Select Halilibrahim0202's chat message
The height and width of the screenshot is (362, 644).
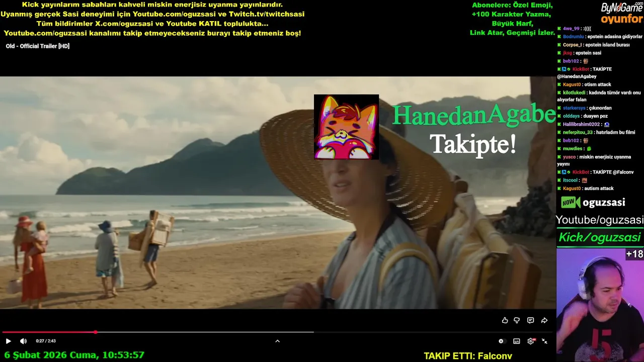[x=583, y=124]
